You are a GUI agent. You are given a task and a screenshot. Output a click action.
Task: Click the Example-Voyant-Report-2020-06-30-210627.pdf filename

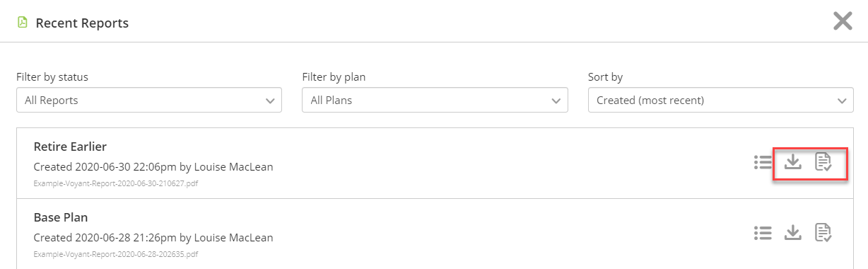click(x=116, y=183)
